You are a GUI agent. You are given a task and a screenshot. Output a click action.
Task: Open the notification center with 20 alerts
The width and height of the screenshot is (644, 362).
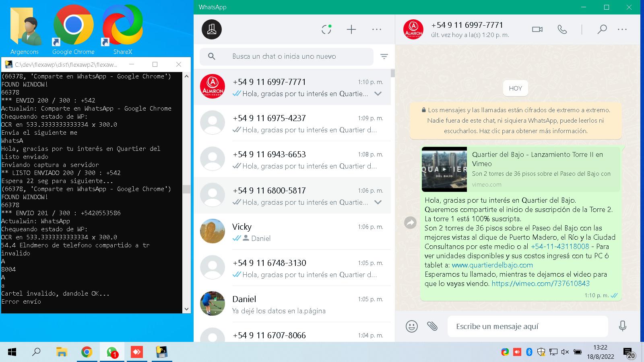click(x=629, y=353)
